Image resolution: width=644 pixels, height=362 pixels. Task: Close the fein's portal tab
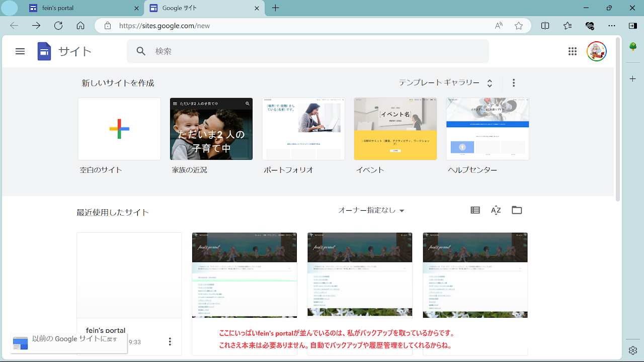pos(137,8)
